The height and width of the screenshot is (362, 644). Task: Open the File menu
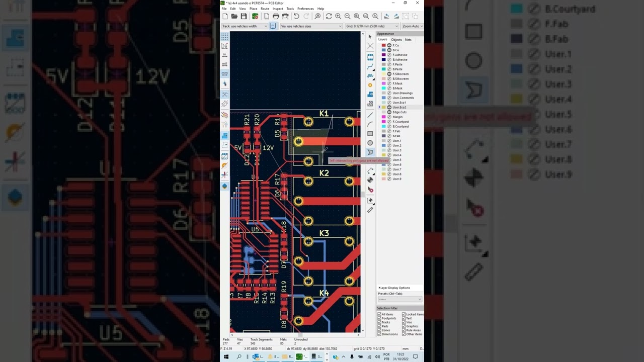224,9
